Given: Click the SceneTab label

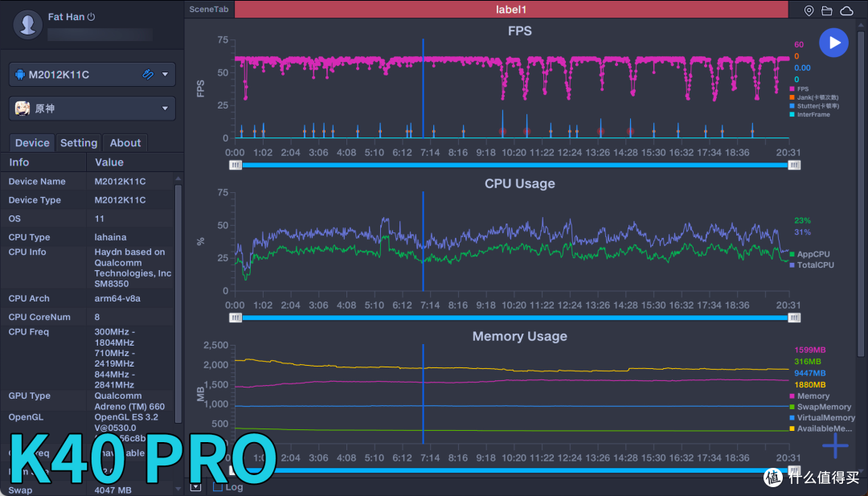Looking at the screenshot, I should click(x=209, y=10).
